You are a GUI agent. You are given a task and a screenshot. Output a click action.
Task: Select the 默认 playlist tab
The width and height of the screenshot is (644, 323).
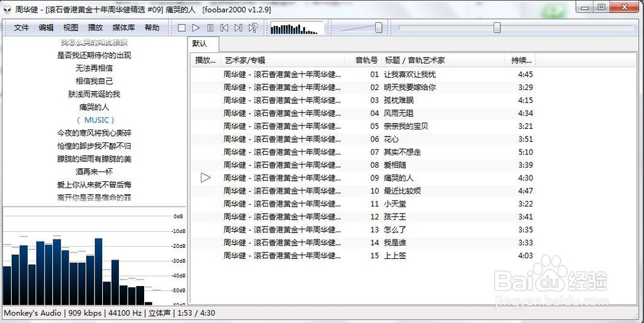(x=203, y=43)
